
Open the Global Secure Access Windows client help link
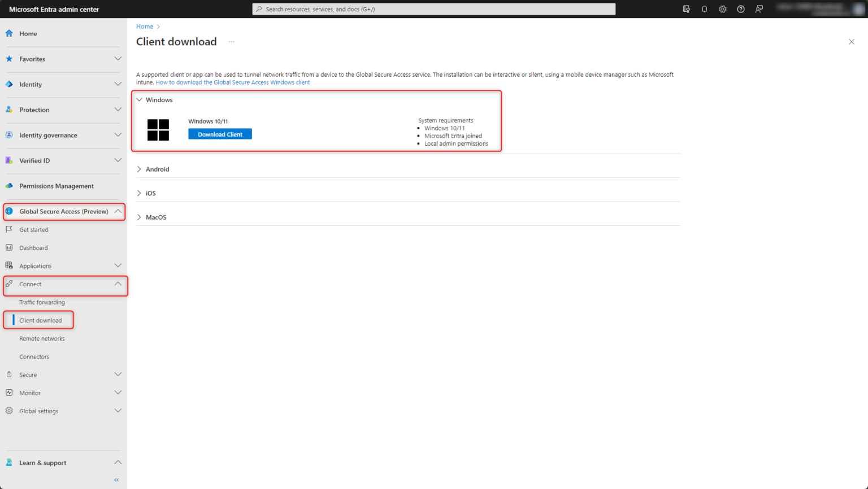[x=233, y=82]
